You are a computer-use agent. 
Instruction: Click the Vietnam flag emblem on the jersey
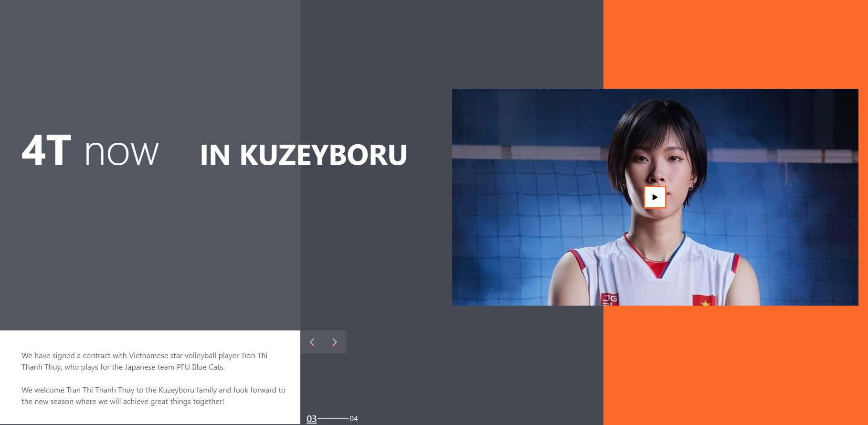coord(704,300)
